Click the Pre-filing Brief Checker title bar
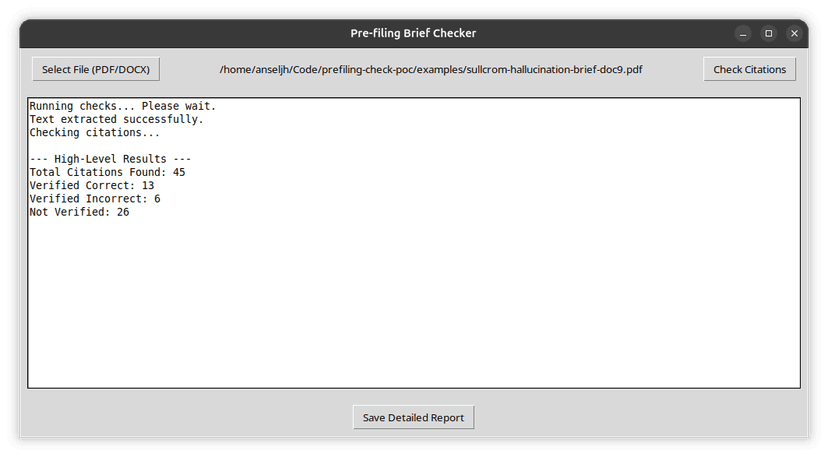This screenshot has height=457, width=828. (x=413, y=33)
